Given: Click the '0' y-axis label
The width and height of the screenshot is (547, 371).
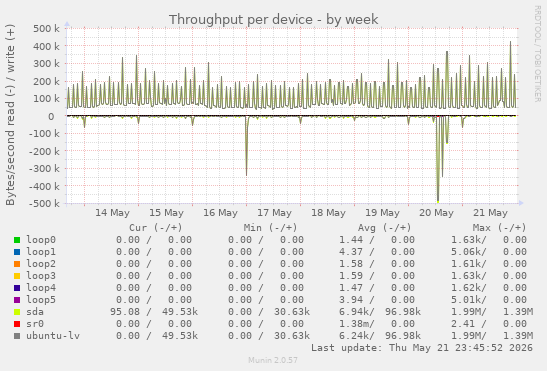Looking at the screenshot, I should click(x=51, y=116).
